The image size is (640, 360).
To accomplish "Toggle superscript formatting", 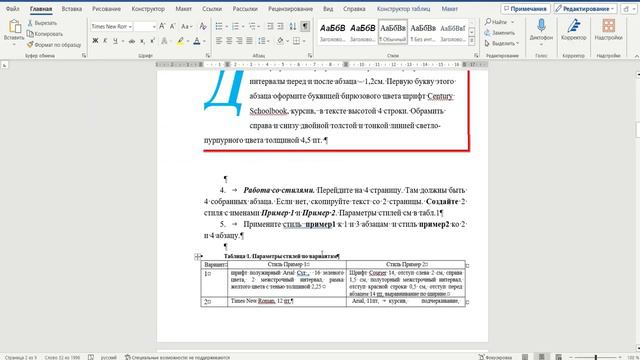I will click(152, 41).
